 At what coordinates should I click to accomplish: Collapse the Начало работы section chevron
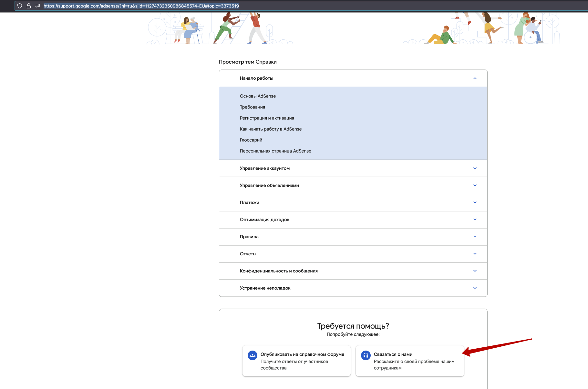[x=475, y=78]
